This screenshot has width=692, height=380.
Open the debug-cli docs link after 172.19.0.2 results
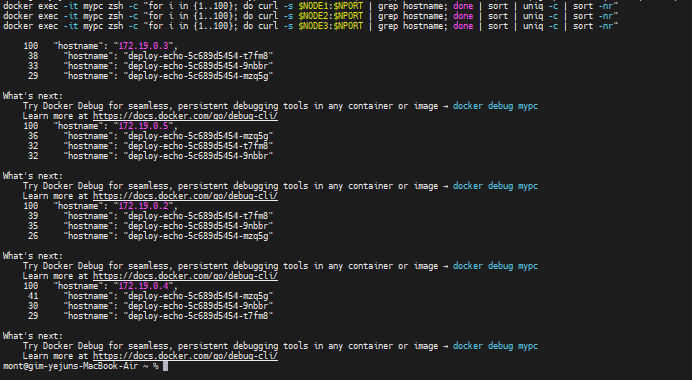[x=185, y=276]
